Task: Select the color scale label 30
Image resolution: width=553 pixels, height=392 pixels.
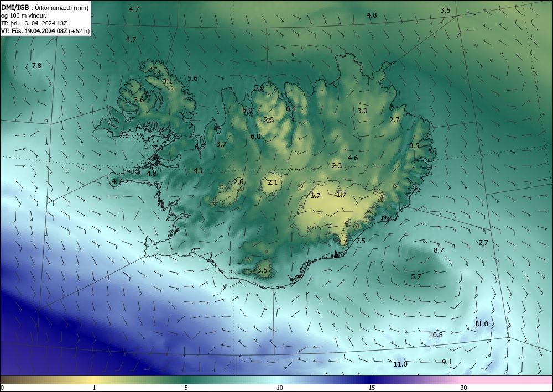Action: pos(464,388)
